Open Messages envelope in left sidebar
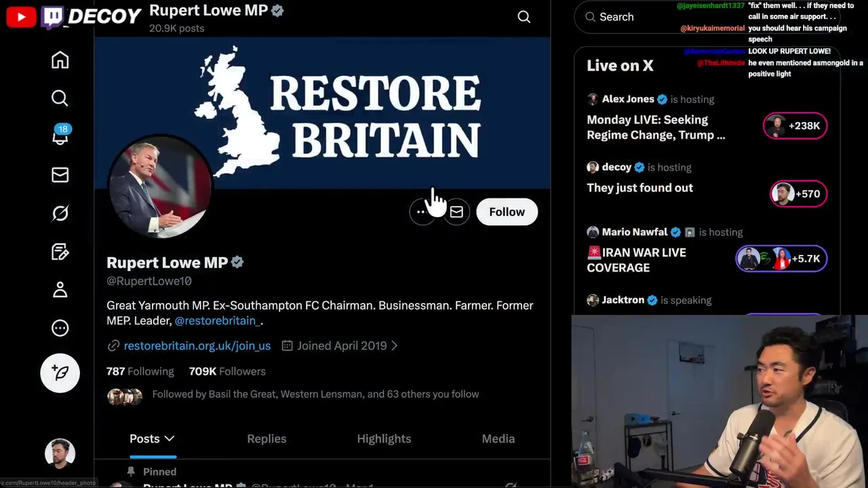This screenshot has width=868, height=488. click(60, 175)
